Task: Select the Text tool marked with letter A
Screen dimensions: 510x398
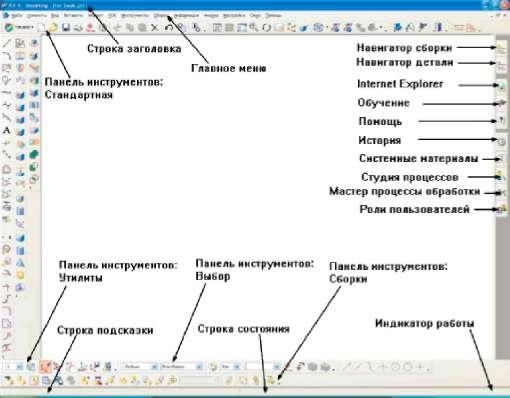Action: coord(6,130)
